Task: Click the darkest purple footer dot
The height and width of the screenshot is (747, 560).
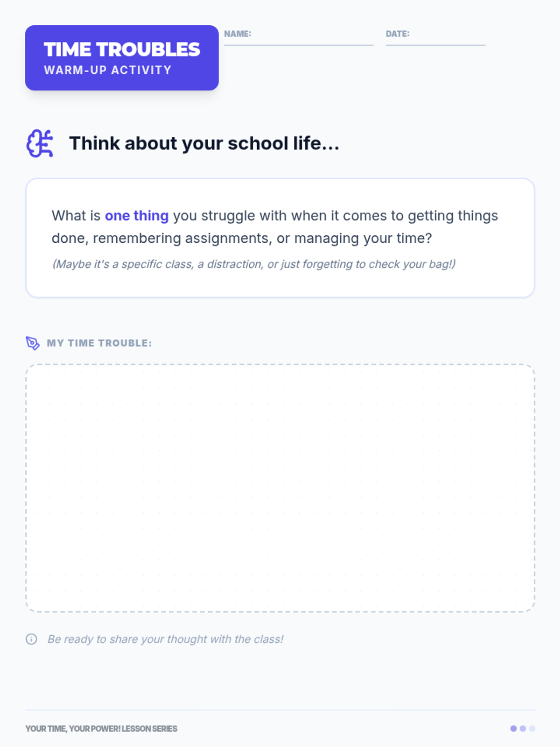Action: point(513,728)
